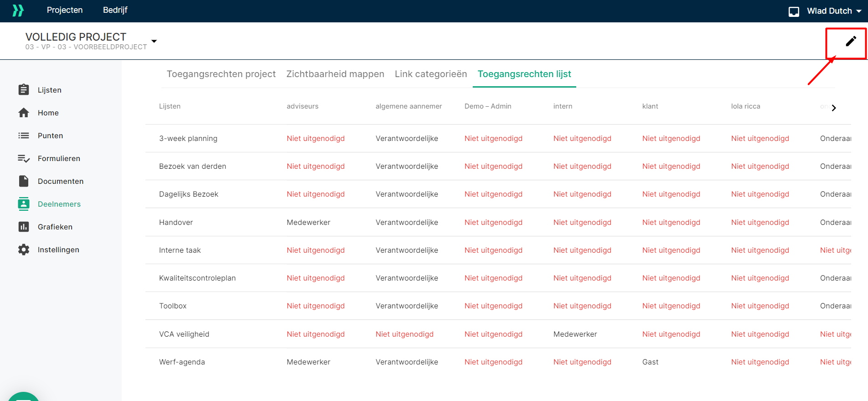868x401 pixels.
Task: Click the Bezoek van derden row name
Action: (193, 166)
